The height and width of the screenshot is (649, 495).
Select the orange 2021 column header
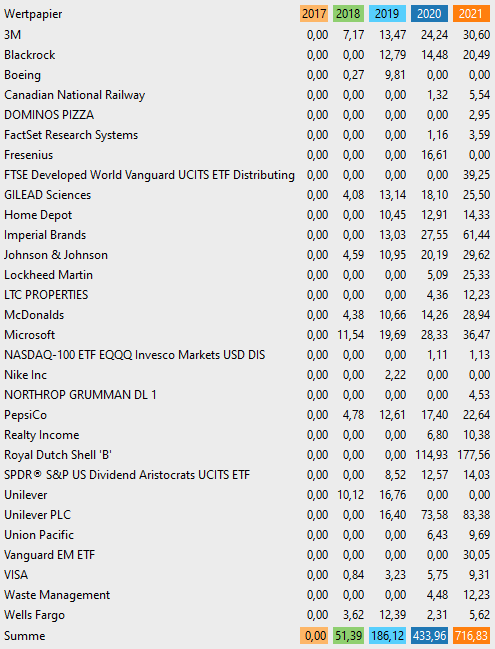point(471,14)
